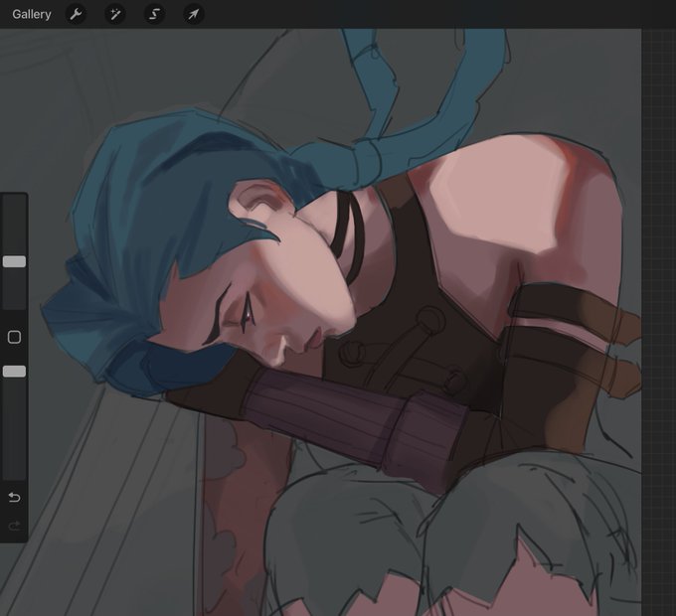Image resolution: width=676 pixels, height=616 pixels.
Task: Activate the Transform arrow tool
Action: pos(193,14)
